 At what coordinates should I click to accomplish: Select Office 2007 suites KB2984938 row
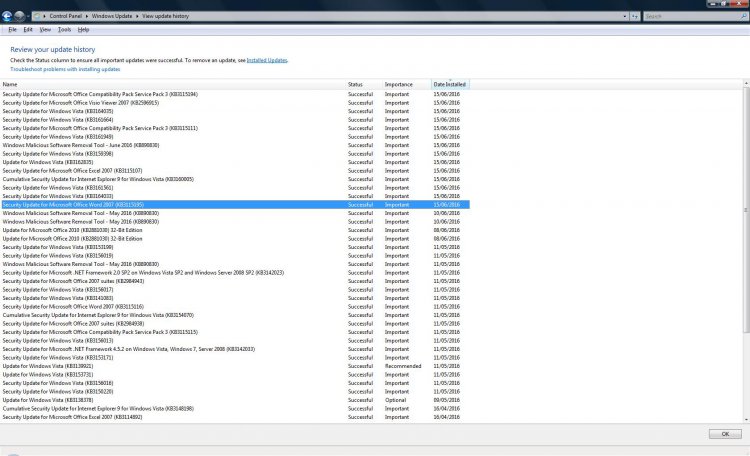click(x=235, y=324)
